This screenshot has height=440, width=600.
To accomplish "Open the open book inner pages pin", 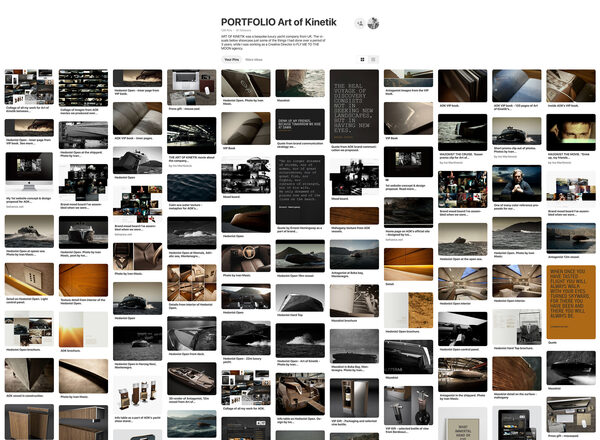I will pyautogui.click(x=137, y=118).
